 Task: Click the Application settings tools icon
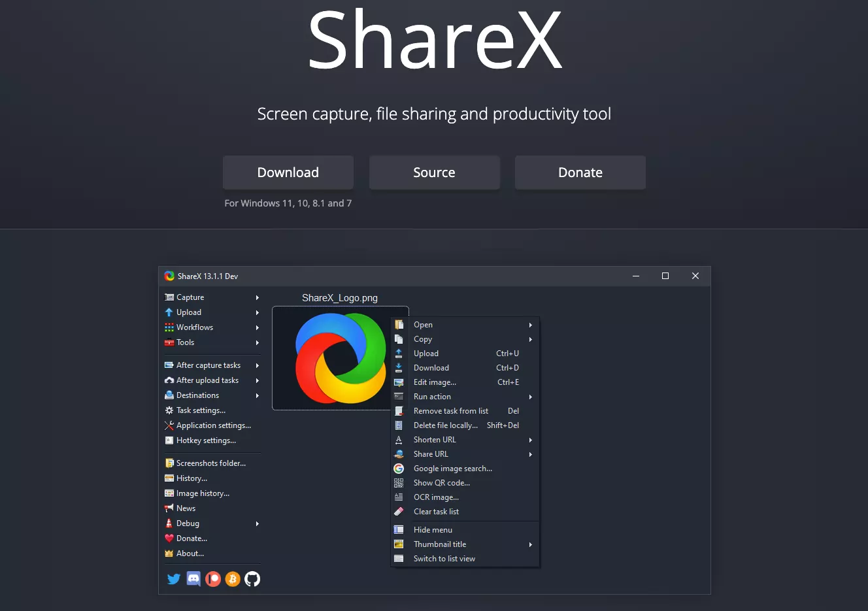click(x=169, y=425)
